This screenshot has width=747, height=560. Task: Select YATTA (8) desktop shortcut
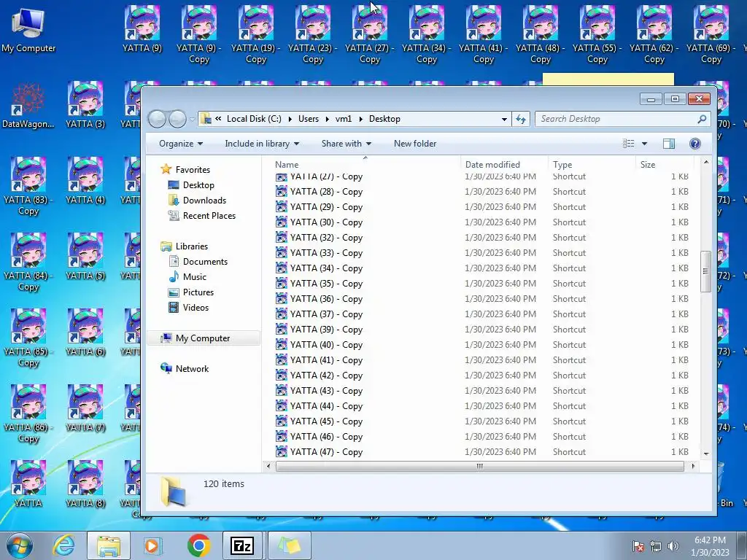coord(85,485)
